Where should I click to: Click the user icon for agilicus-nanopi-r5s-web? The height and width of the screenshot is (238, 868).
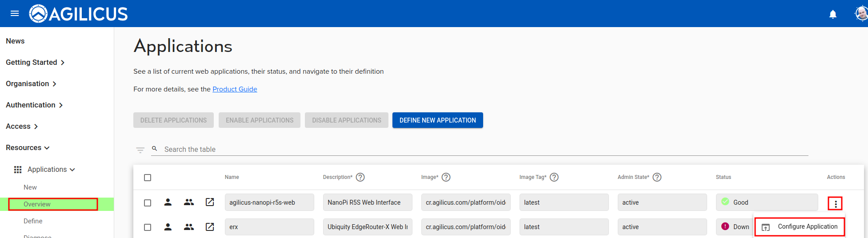(x=168, y=202)
